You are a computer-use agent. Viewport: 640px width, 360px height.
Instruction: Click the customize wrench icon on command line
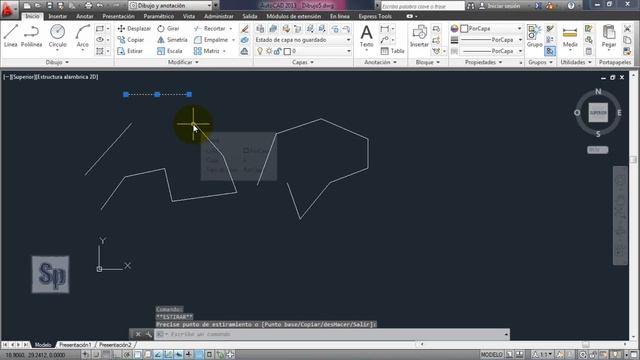[148, 334]
